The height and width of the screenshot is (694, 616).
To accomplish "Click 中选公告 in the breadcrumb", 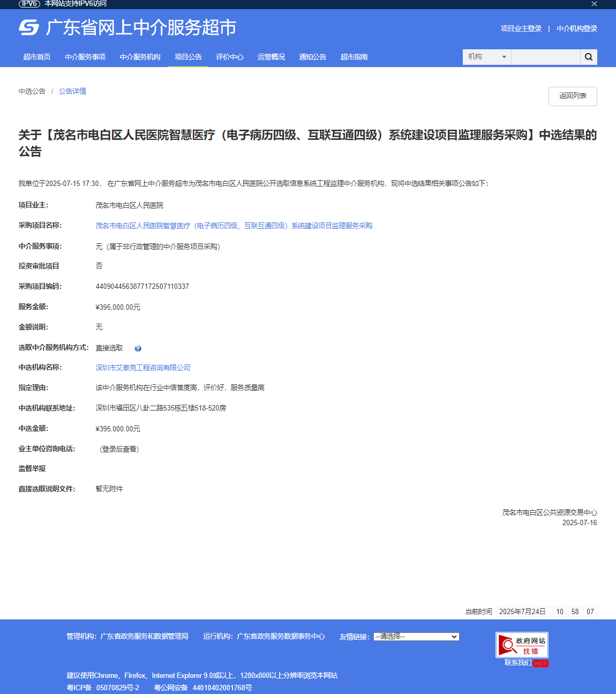I will [32, 92].
